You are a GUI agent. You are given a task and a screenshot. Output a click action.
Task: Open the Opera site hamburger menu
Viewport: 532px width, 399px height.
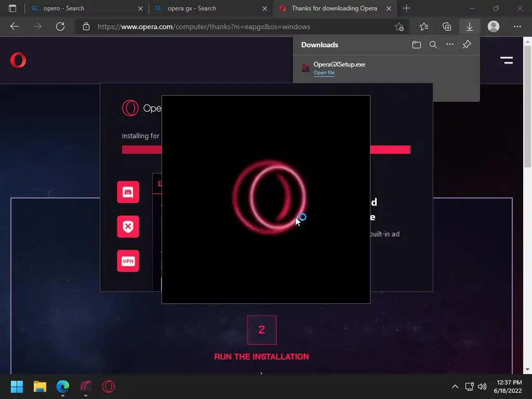coord(506,60)
